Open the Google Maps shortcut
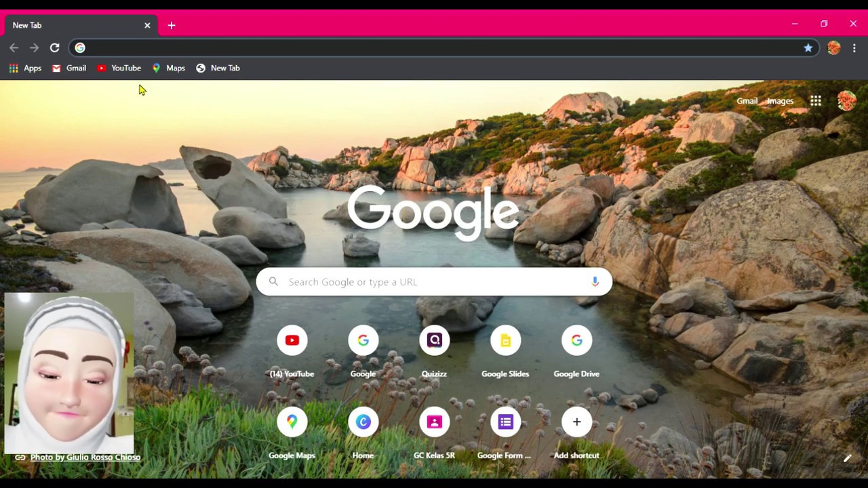Viewport: 868px width, 488px height. (x=292, y=434)
